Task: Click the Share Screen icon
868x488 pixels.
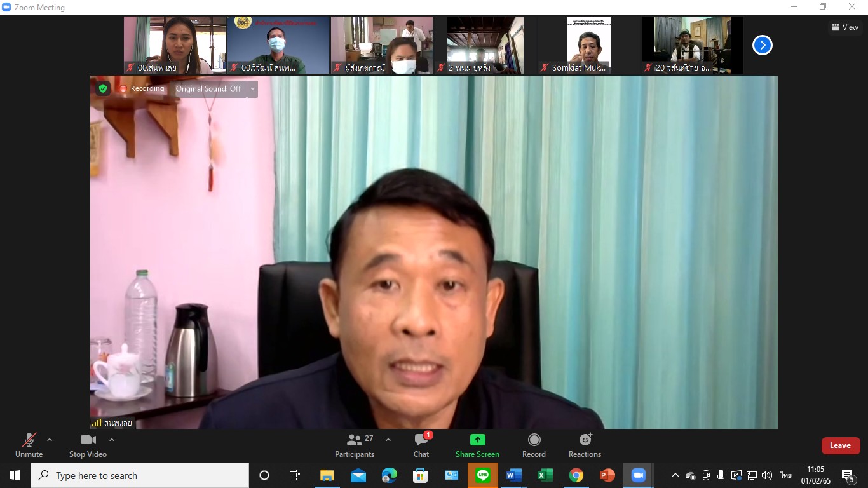Action: point(477,440)
